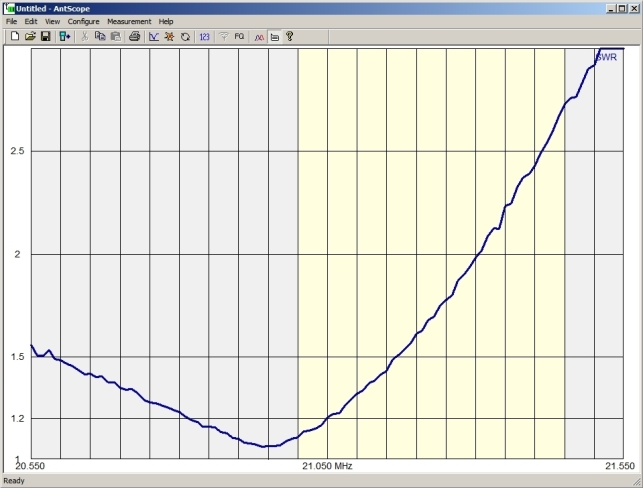The image size is (643, 488).
Task: Click the Cut scissors icon
Action: (x=84, y=36)
